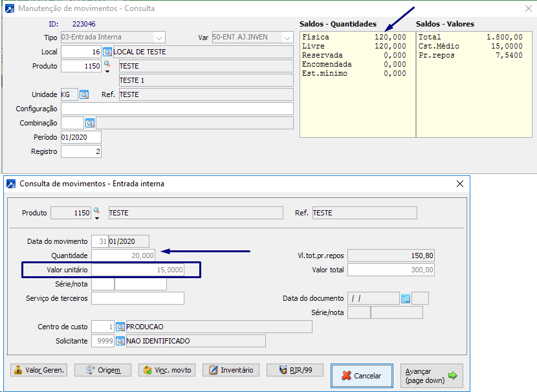Expand the Tipo dropdown showing 03-Entrada Interna
Image resolution: width=537 pixels, height=392 pixels.
160,38
